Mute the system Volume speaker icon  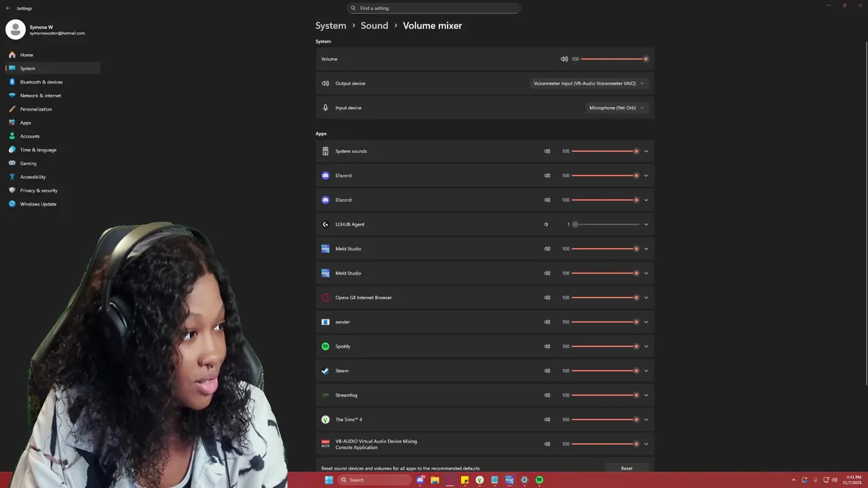click(564, 59)
